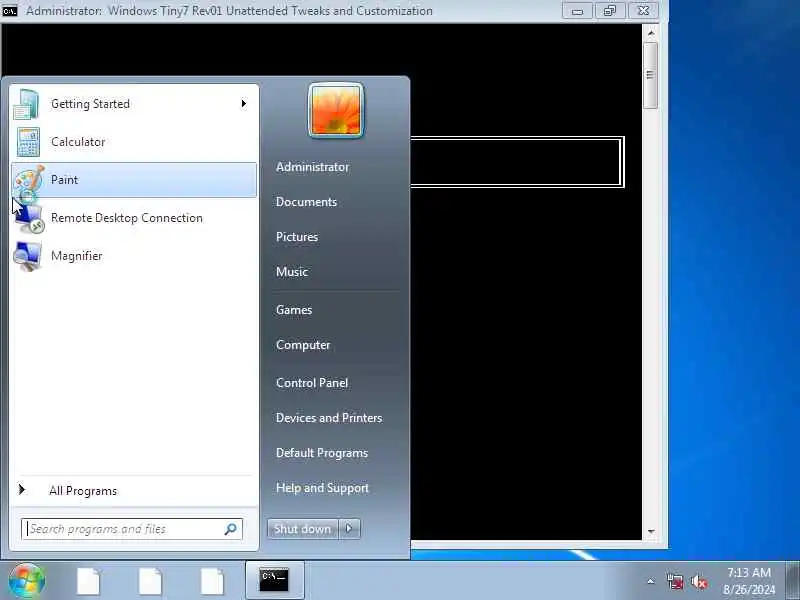Viewport: 800px width, 600px height.
Task: Click the console vertical scrollbar thumb
Action: (x=651, y=75)
